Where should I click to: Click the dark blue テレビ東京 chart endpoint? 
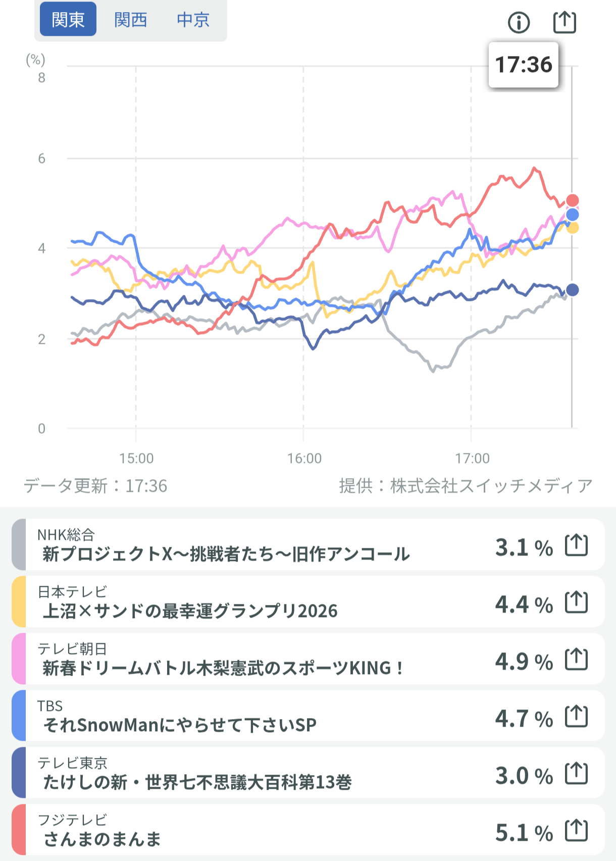572,290
